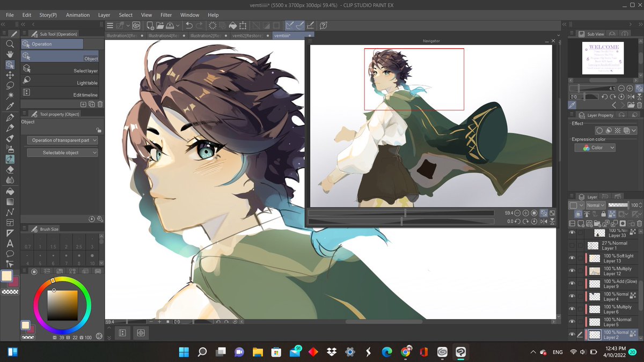Select the Fill bucket tool

[x=10, y=191]
